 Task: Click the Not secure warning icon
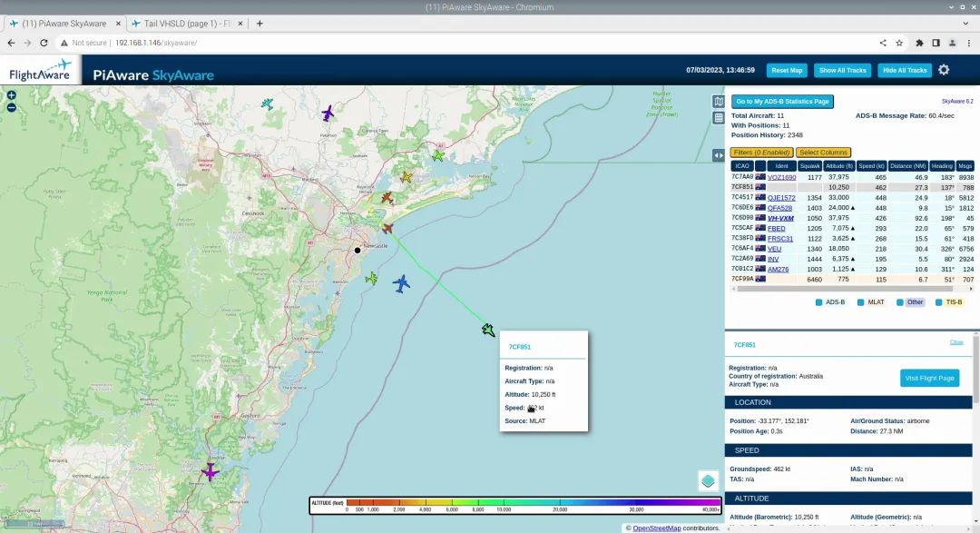click(64, 44)
